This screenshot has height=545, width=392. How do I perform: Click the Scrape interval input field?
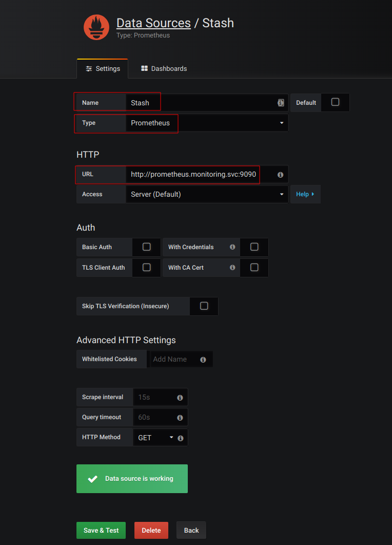point(160,397)
